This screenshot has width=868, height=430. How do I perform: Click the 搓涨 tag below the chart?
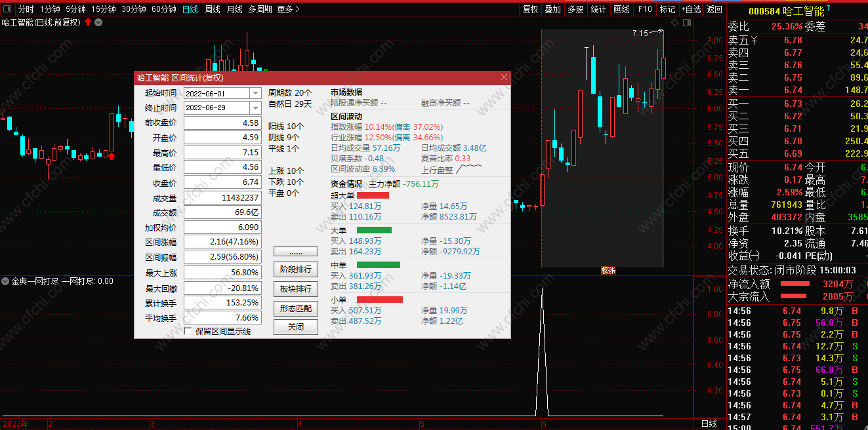pos(608,270)
